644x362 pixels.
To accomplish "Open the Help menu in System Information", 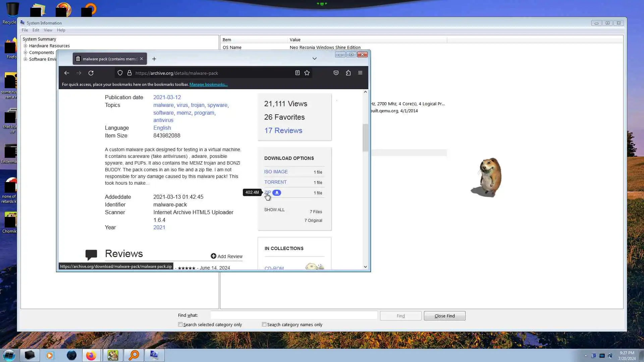I will [x=61, y=30].
